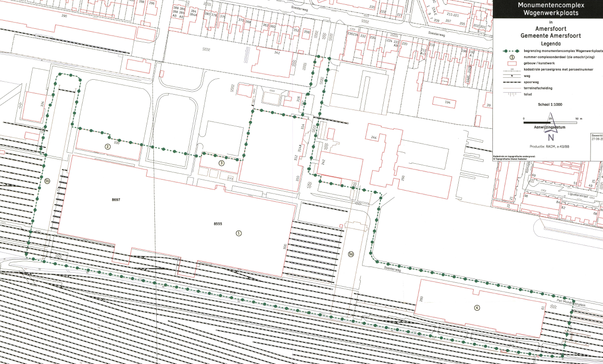Click the 'spoorweg' legend text
The height and width of the screenshot is (364, 603).
tap(531, 82)
